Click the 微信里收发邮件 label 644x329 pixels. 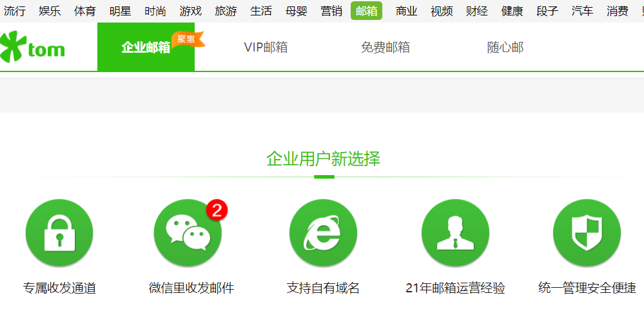191,288
